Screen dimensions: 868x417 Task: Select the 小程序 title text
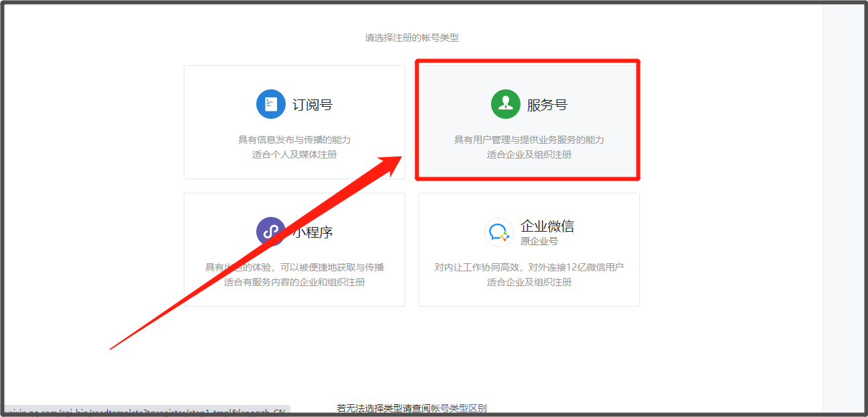point(313,232)
